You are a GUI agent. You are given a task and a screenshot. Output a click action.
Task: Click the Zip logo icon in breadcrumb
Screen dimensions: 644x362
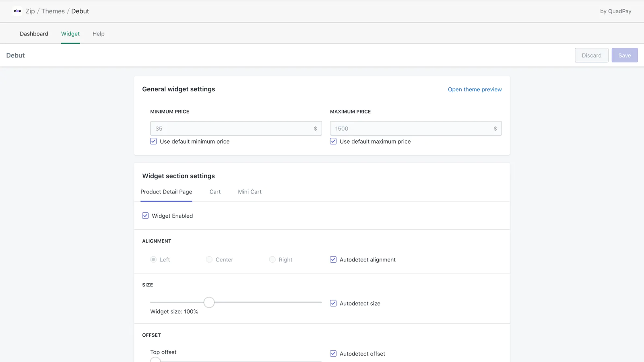[17, 11]
